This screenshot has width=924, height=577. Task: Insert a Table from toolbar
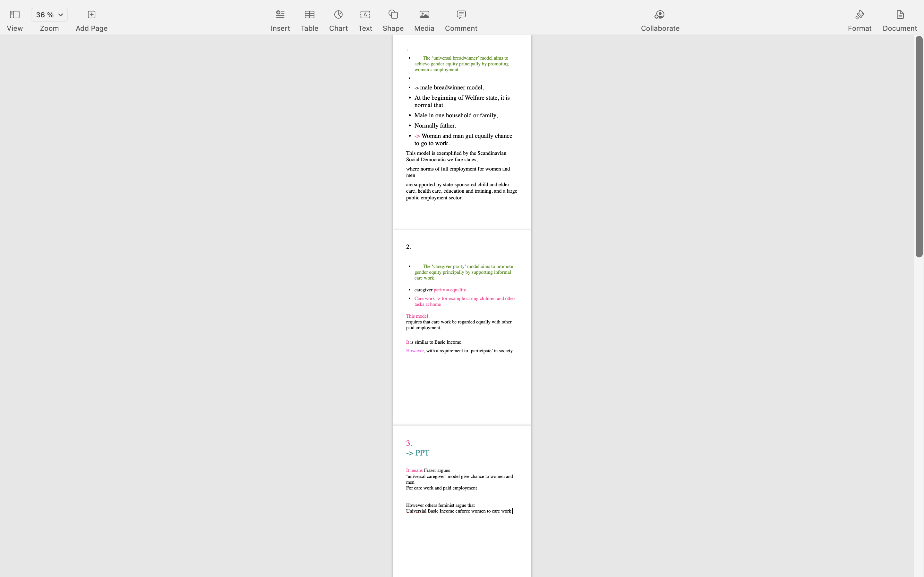tap(309, 15)
